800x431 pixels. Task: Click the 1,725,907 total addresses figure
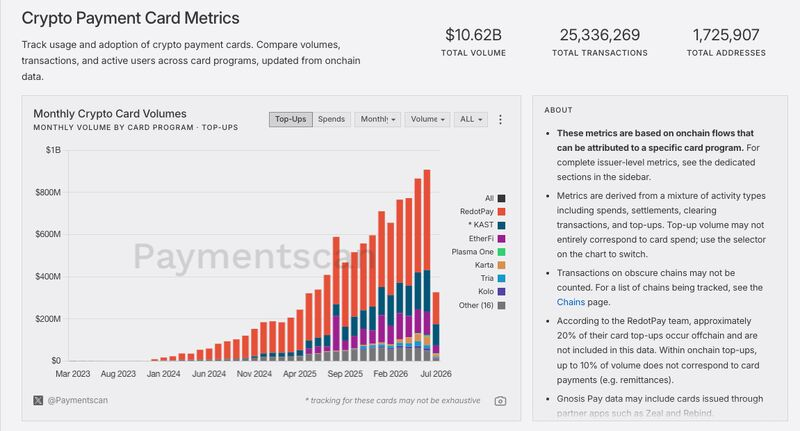[726, 35]
